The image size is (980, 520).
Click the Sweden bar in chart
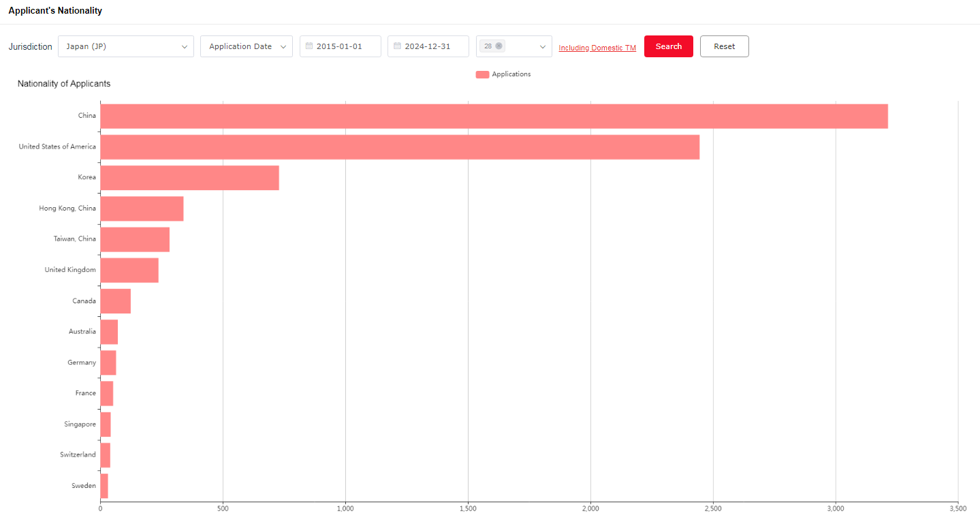coord(104,486)
